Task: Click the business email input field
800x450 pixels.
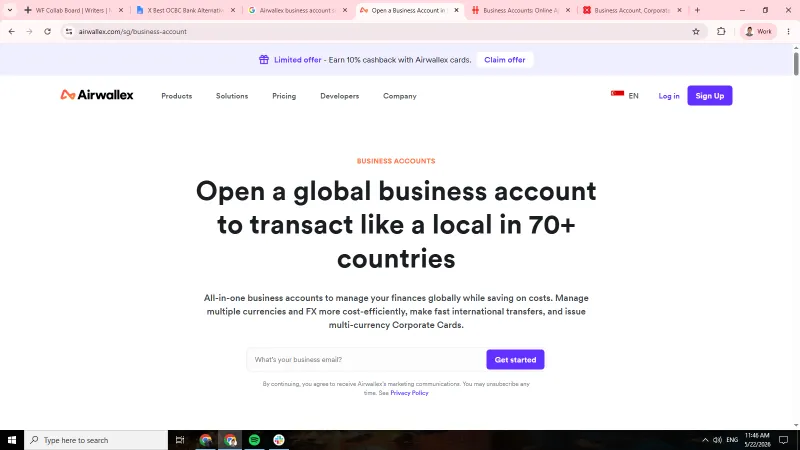Action: pyautogui.click(x=366, y=360)
